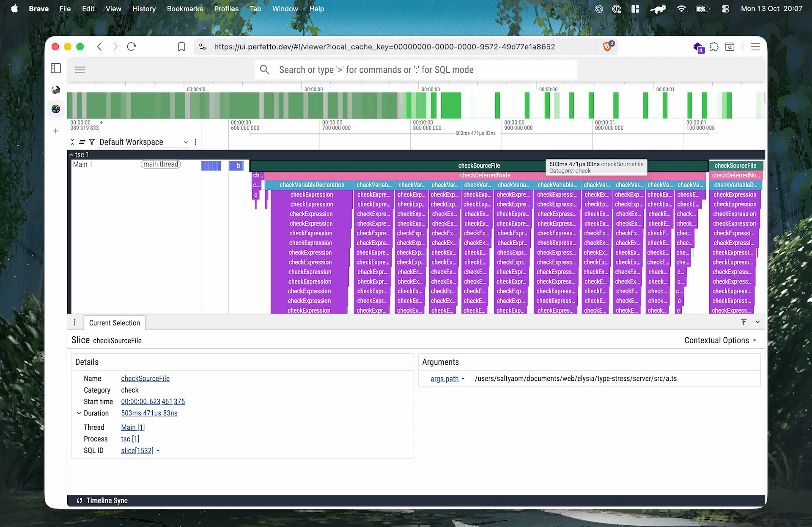Click Brave Shields lion icon

click(607, 46)
